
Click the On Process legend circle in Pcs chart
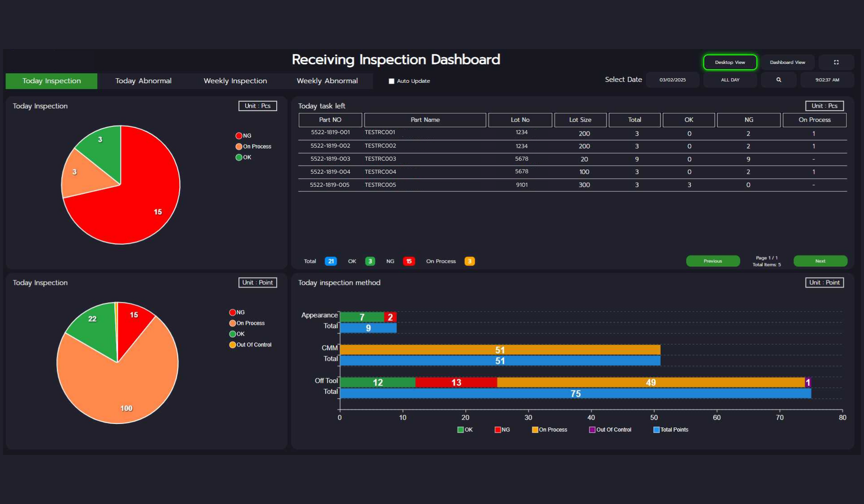(x=238, y=146)
